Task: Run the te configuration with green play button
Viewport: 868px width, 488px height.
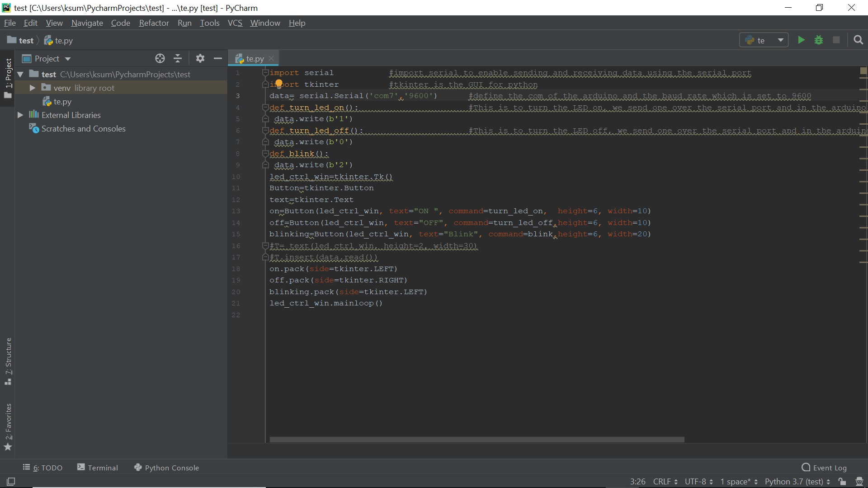Action: coord(801,40)
